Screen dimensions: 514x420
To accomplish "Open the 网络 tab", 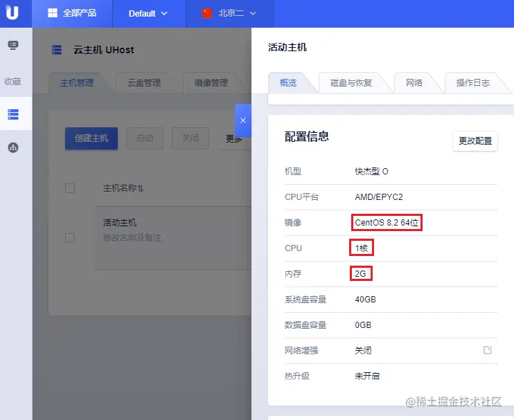I will 414,83.
